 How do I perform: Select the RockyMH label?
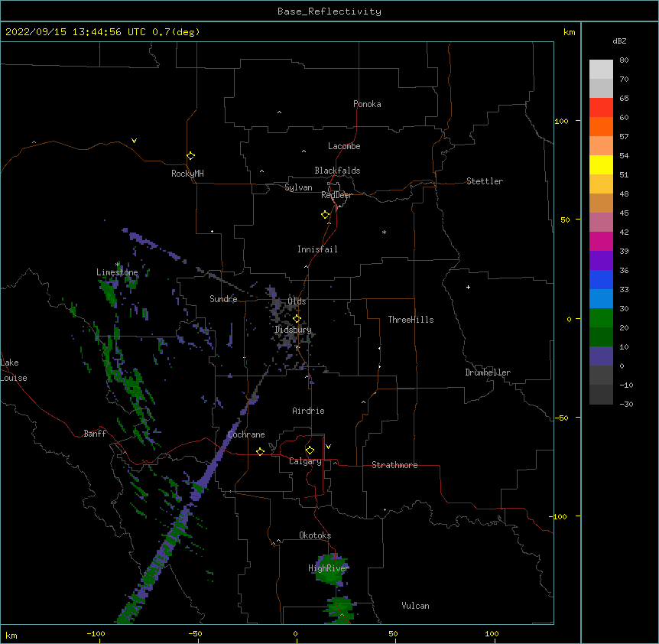(x=187, y=174)
